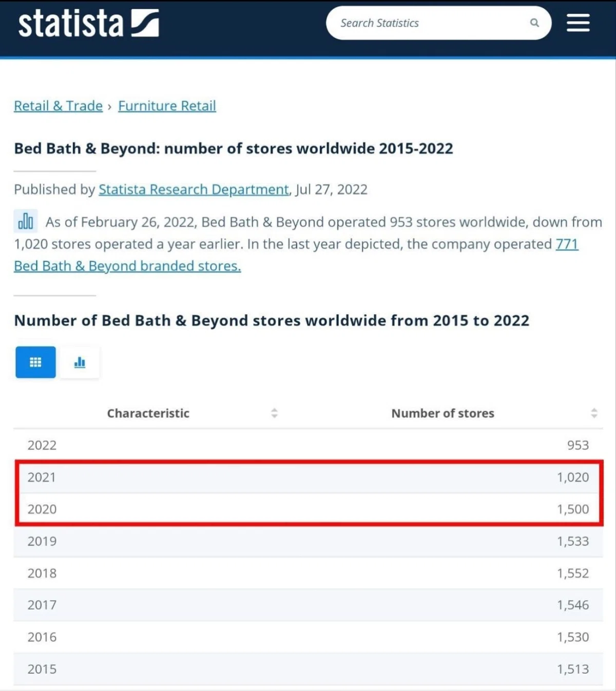Select the 2016 row label
Screen dimensions: 616x691
42,637
